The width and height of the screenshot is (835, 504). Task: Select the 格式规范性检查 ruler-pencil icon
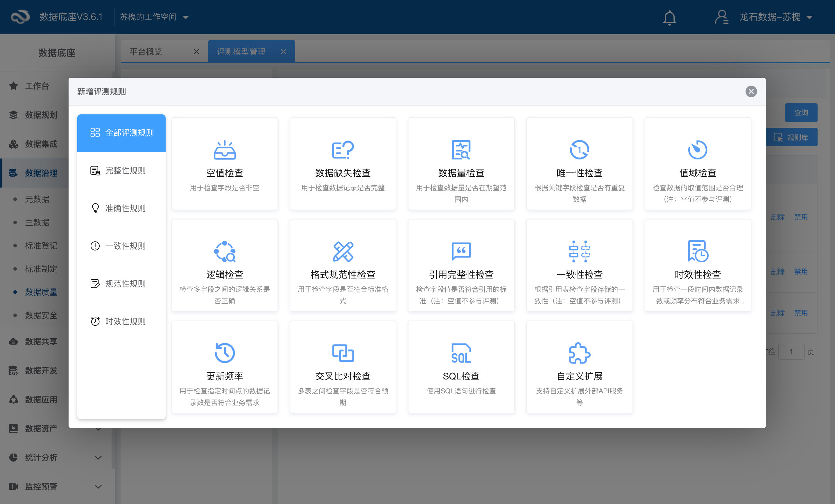tap(343, 251)
